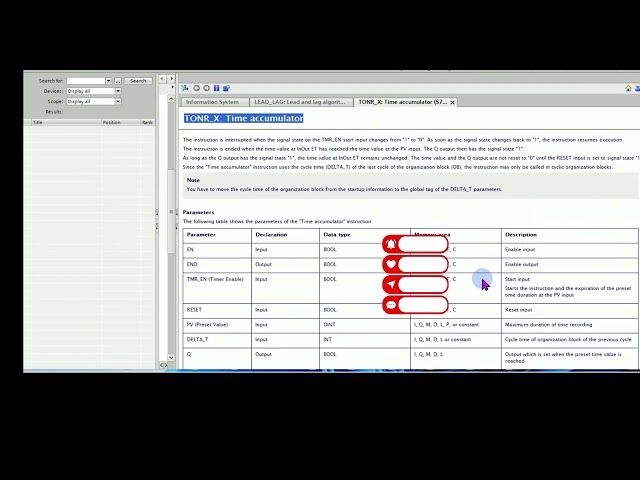Click the left arrow above the search panel splitter
The height and width of the screenshot is (480, 640).
coord(162,78)
